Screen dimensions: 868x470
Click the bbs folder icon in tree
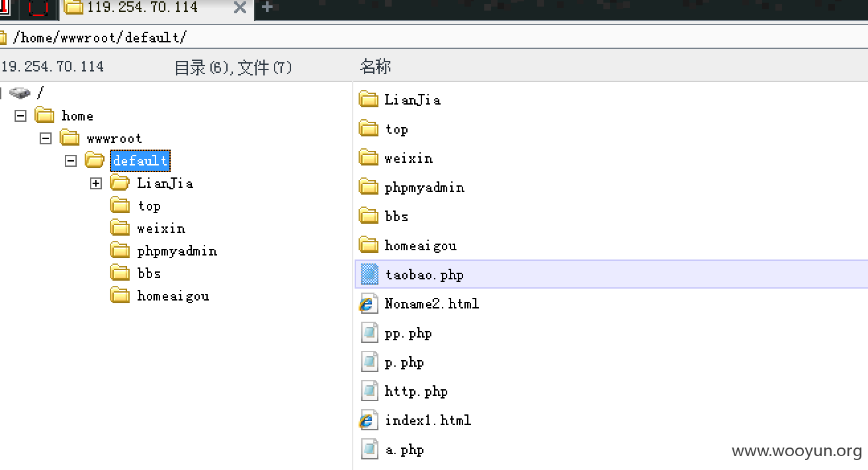pyautogui.click(x=120, y=273)
